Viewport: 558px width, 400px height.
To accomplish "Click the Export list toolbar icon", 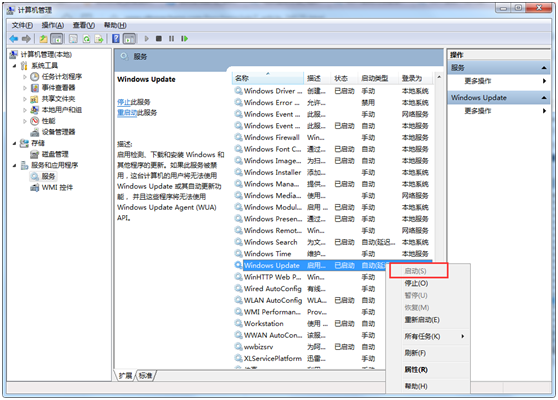I will coord(99,38).
